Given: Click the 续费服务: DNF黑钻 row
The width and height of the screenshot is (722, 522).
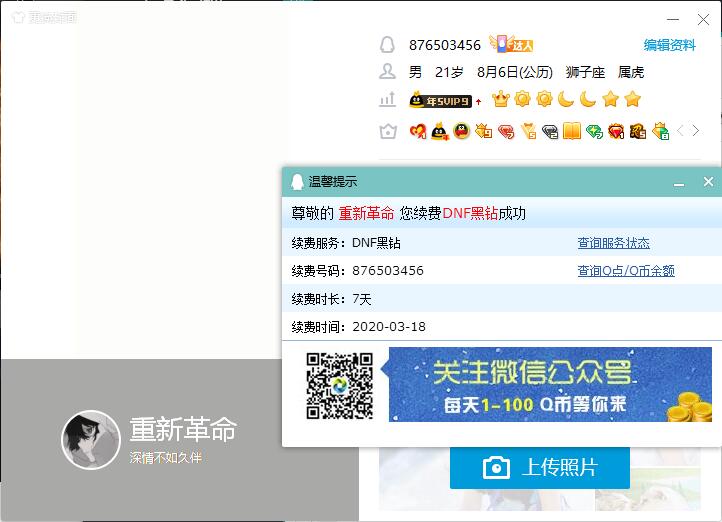Looking at the screenshot, I should [x=502, y=243].
